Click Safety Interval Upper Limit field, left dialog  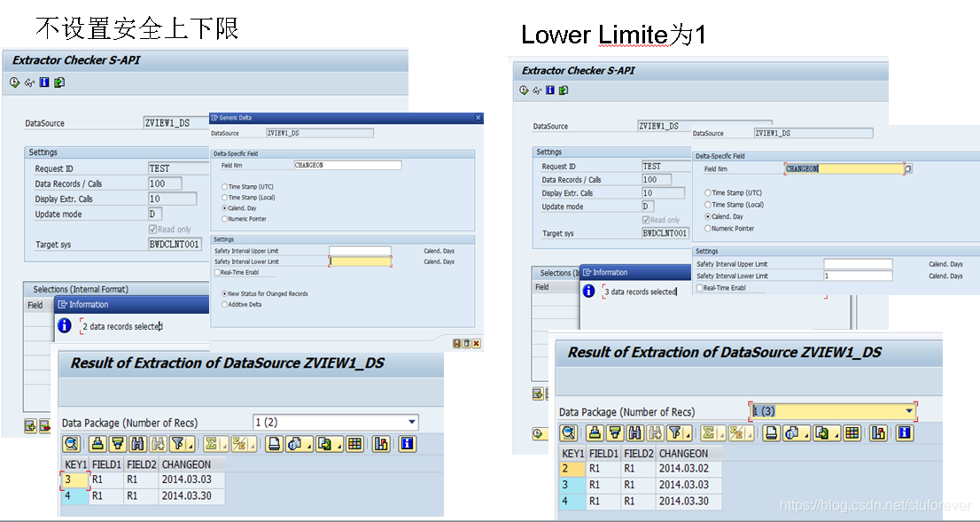(360, 252)
